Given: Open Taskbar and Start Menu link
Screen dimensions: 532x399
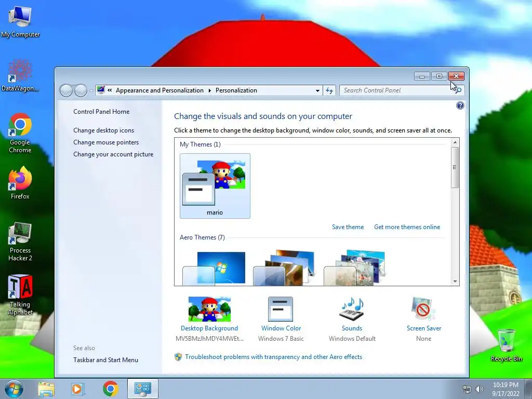Looking at the screenshot, I should pyautogui.click(x=105, y=360).
